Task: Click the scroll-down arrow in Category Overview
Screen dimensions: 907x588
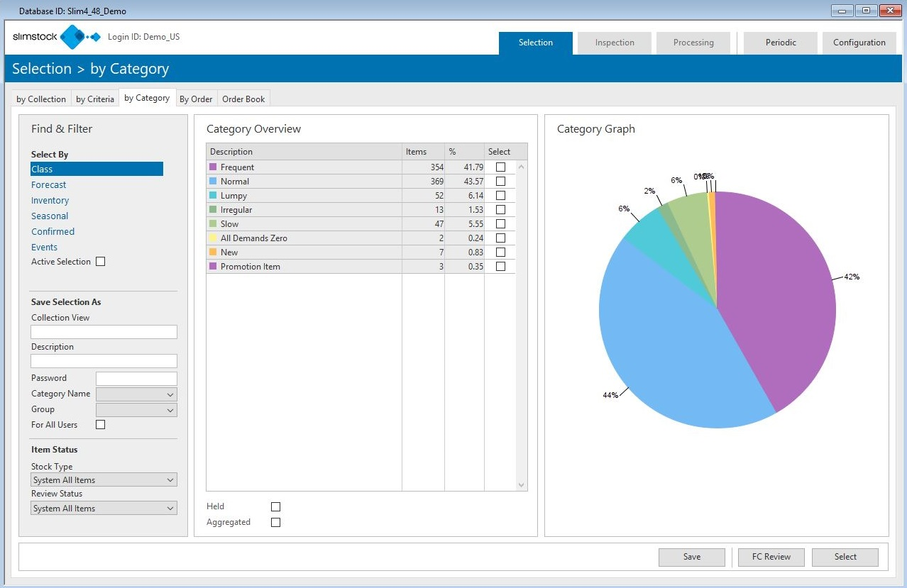Action: tap(522, 485)
